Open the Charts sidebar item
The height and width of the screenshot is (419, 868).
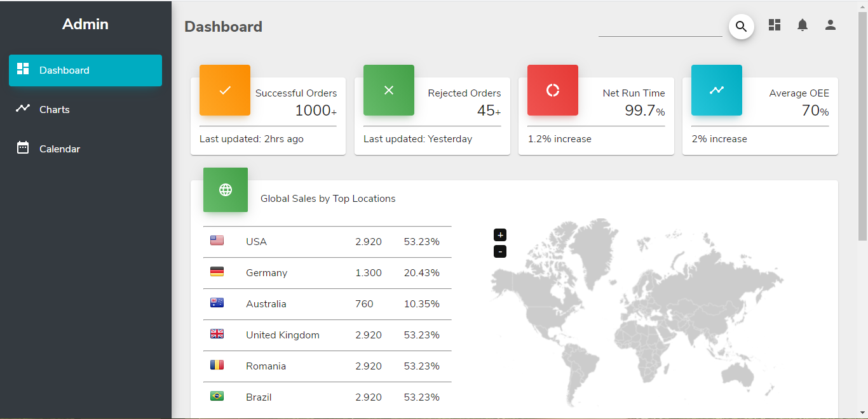tap(85, 110)
